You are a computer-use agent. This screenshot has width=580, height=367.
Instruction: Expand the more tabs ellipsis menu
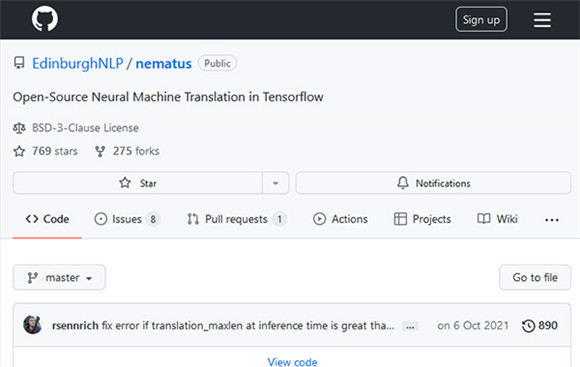click(x=552, y=220)
